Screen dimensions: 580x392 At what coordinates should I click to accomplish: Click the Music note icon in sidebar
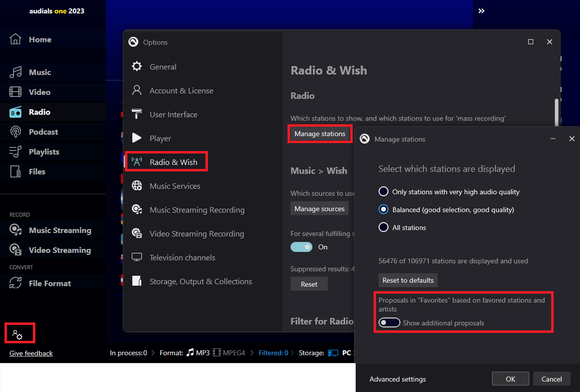(x=15, y=72)
